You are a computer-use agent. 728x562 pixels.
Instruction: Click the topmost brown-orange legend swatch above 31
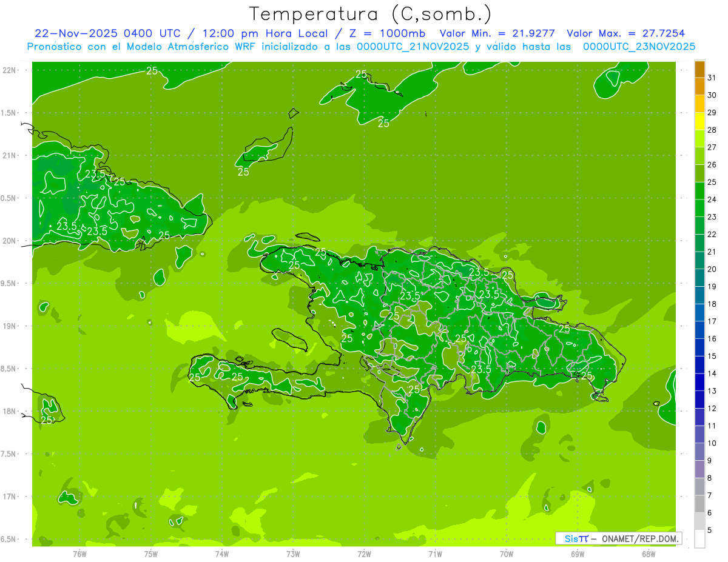pos(699,69)
